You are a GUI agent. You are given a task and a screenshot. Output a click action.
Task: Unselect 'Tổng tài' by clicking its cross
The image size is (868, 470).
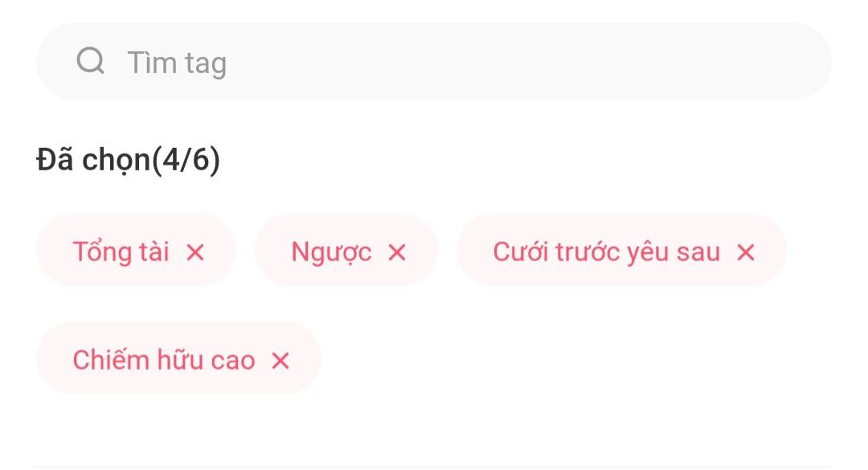(195, 252)
